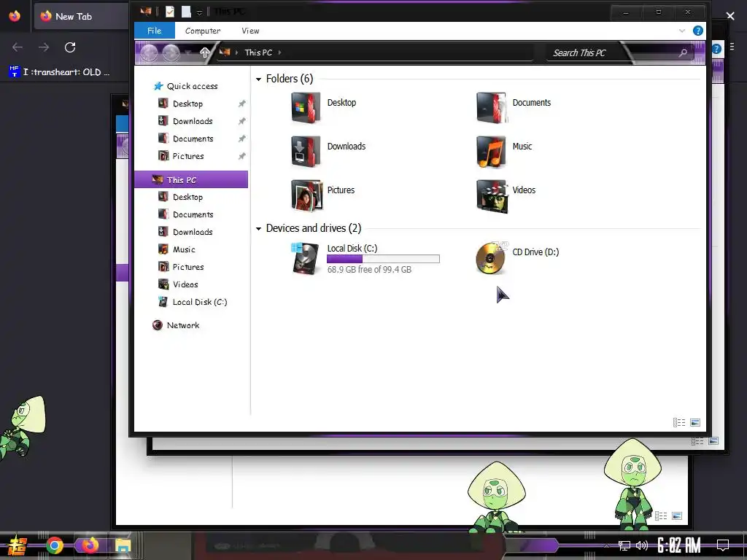Click the Start button on the taskbar
This screenshot has height=560, width=747.
point(18,545)
